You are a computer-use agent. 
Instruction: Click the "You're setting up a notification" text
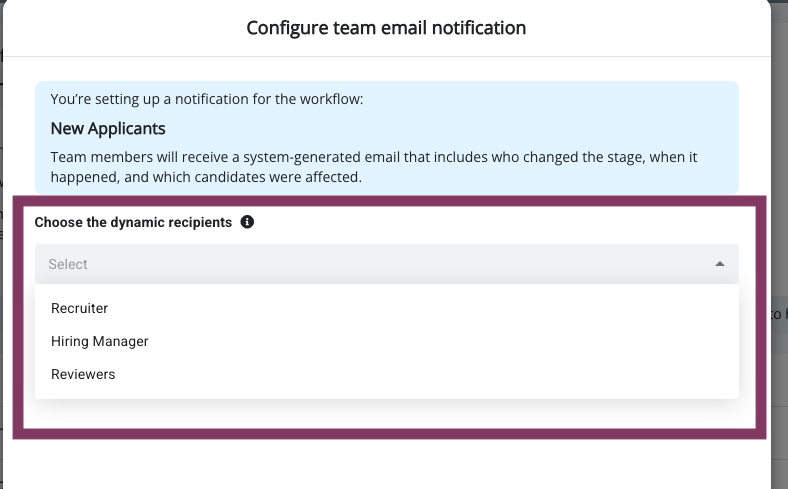tap(207, 99)
